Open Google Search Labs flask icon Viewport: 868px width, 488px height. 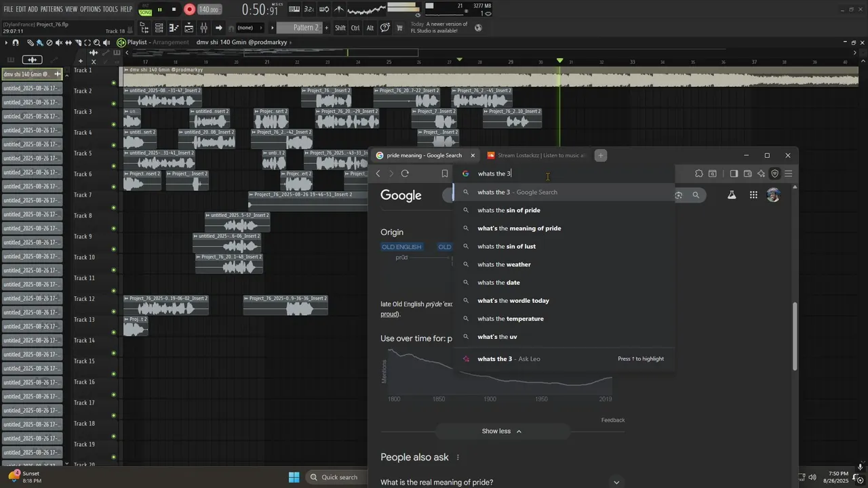[x=732, y=195]
